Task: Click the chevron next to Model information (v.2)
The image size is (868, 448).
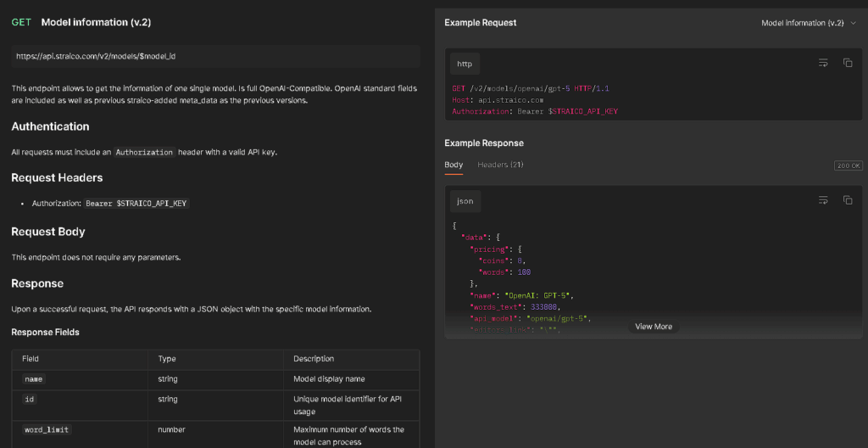Action: pos(853,23)
